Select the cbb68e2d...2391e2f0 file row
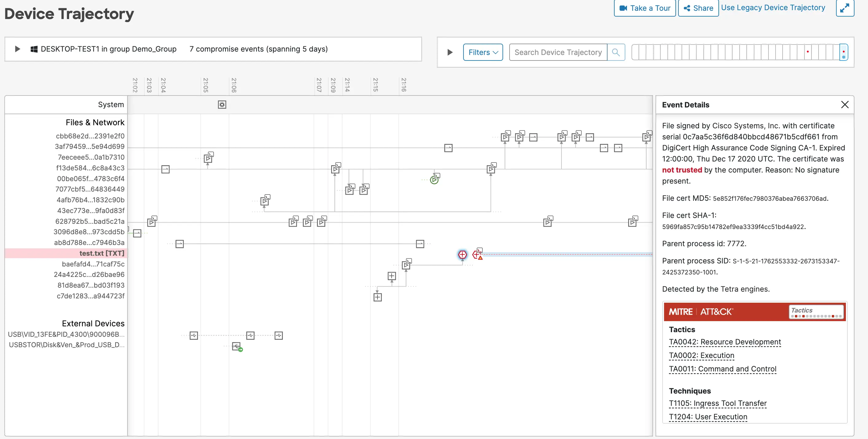 90,136
